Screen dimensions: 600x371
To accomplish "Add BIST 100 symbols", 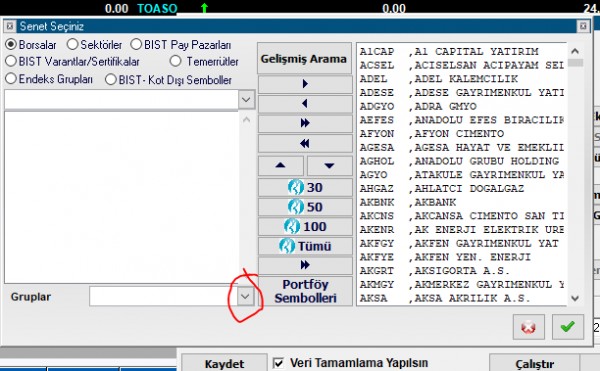I will point(305,226).
